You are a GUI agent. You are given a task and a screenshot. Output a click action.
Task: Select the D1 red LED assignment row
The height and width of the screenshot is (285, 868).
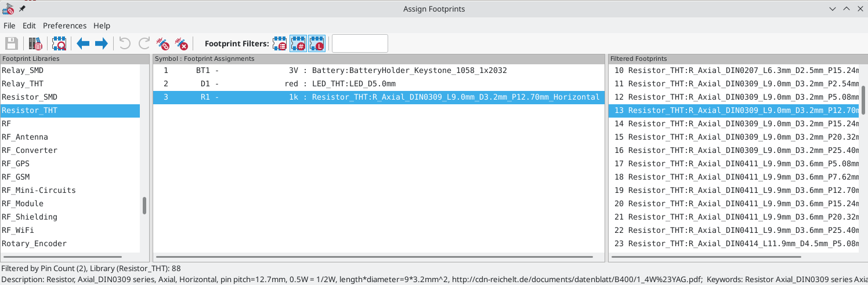(379, 83)
